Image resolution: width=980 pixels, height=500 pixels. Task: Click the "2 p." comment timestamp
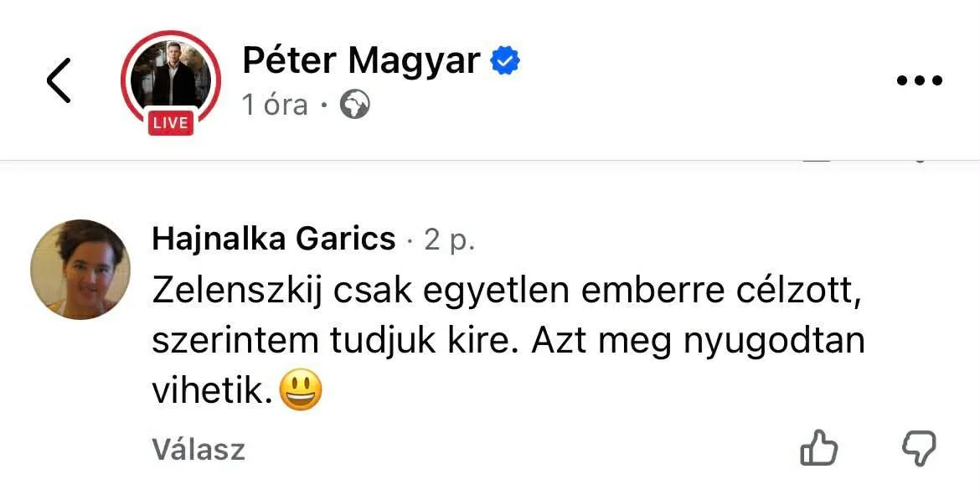(450, 240)
